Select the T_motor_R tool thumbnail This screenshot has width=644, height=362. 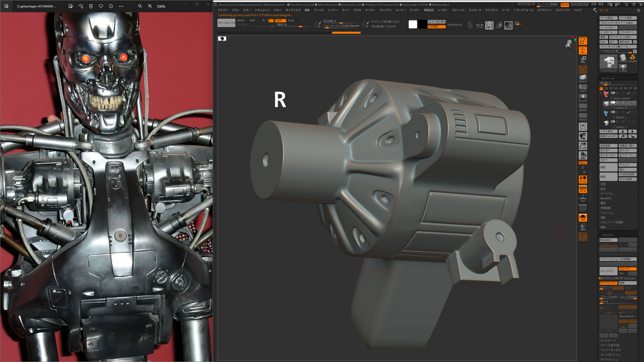(609, 63)
